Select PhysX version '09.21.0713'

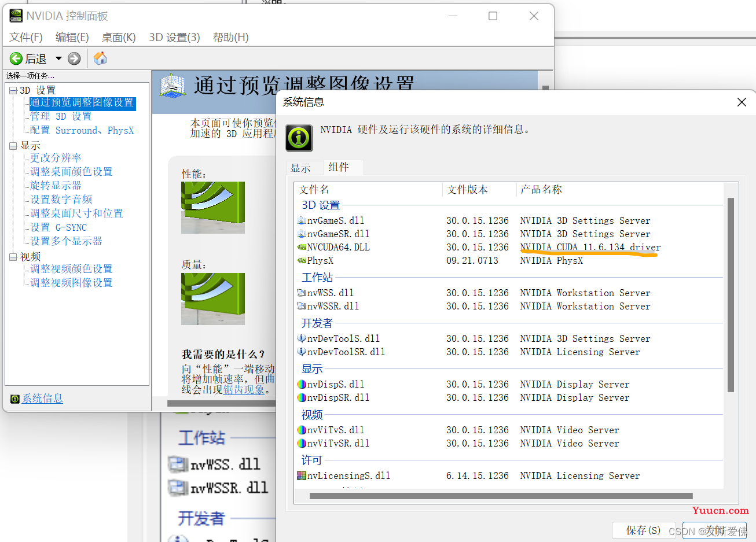[x=472, y=261]
